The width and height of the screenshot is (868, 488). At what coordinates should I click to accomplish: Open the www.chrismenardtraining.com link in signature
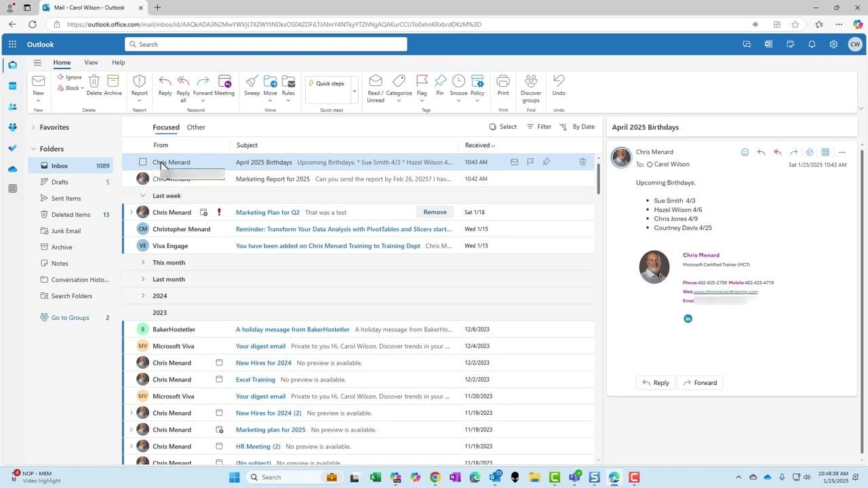[x=726, y=291]
